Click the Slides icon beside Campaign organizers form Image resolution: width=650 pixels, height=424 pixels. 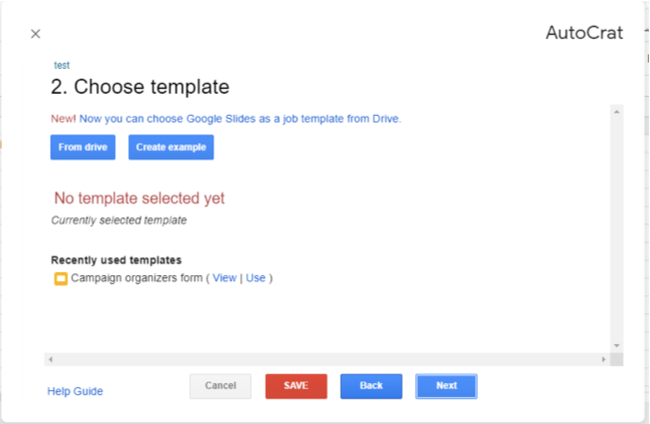(60, 278)
